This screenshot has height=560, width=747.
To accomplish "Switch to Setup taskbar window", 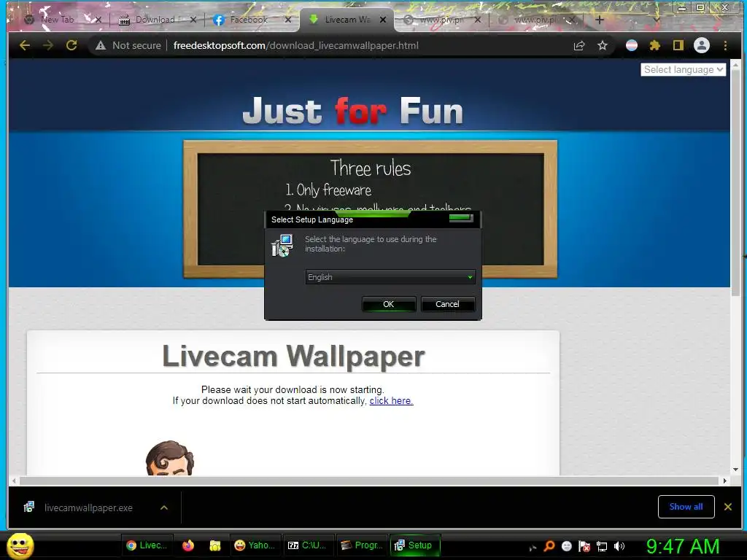I will [x=414, y=545].
